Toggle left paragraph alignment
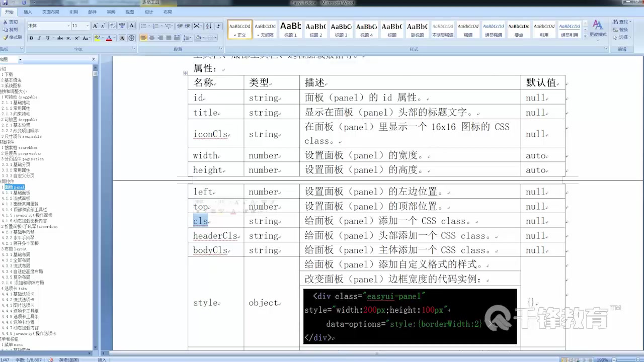This screenshot has height=362, width=644. coord(143,38)
